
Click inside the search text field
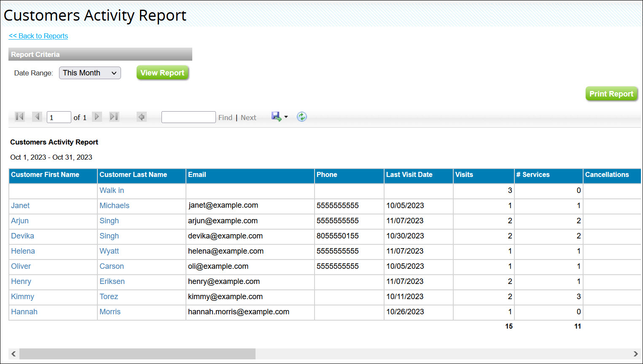(x=188, y=117)
